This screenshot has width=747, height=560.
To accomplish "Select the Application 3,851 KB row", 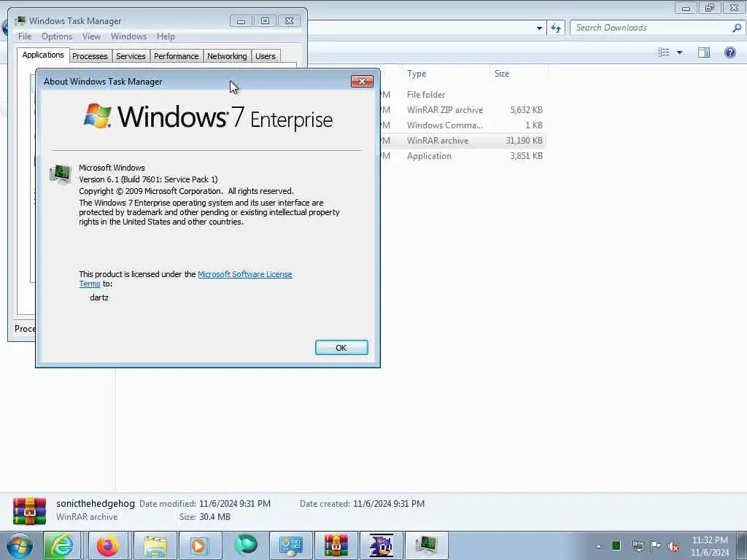I will click(x=462, y=156).
